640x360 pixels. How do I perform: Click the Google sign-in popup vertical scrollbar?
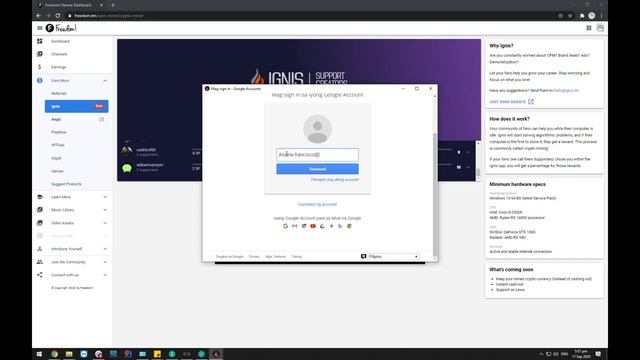coord(435,196)
